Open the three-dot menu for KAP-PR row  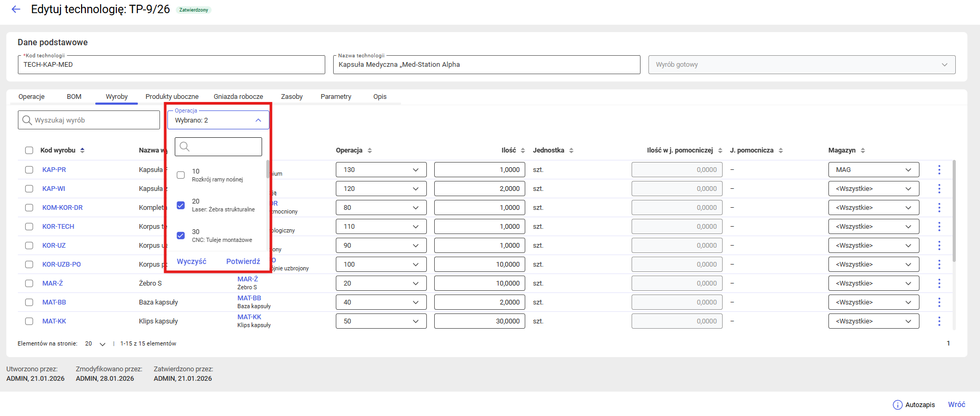click(939, 170)
